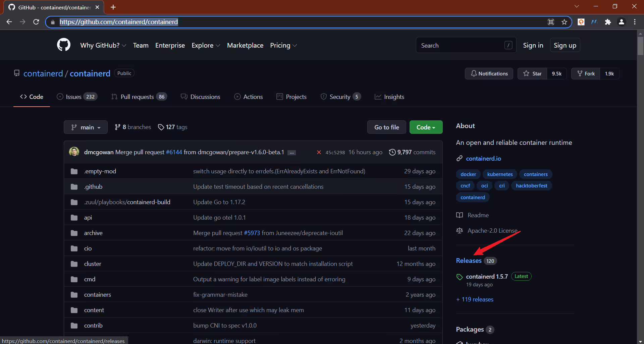Click the Apache license scale icon
This screenshot has height=344, width=644.
[x=460, y=231]
